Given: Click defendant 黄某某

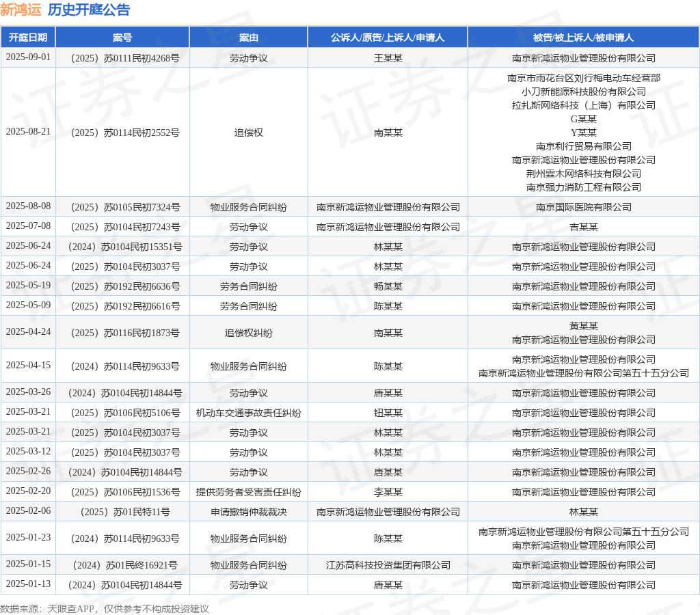Looking at the screenshot, I should pyautogui.click(x=584, y=326).
